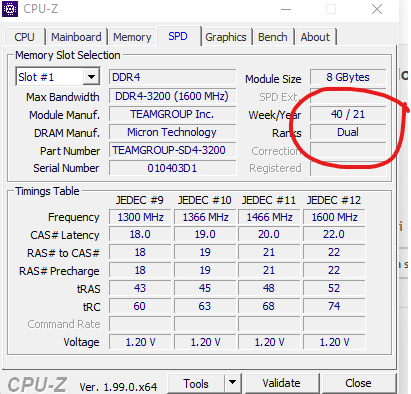Click the 1466 MHz frequency cell
Image resolution: width=411 pixels, height=394 pixels.
[x=269, y=217]
